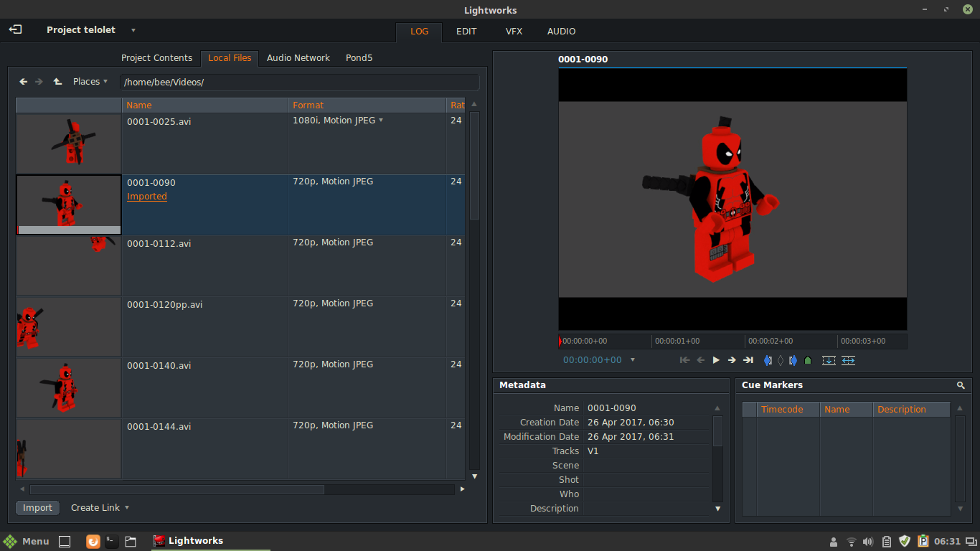This screenshot has height=551, width=980.
Task: Sort cue markers by Description column
Action: (x=911, y=410)
